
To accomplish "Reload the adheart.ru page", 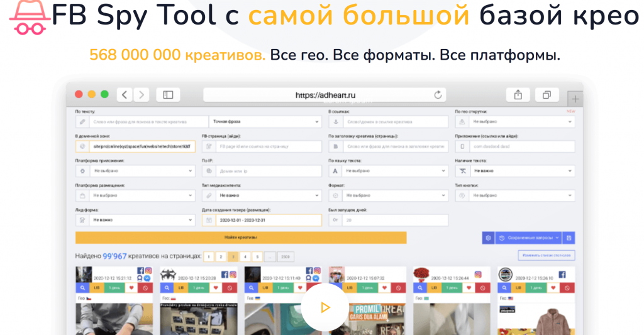I will click(x=438, y=95).
